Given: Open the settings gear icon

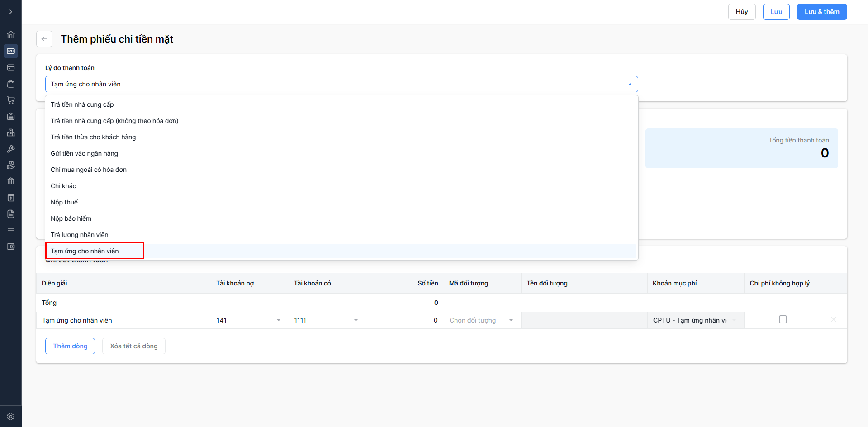Looking at the screenshot, I should click(x=11, y=417).
